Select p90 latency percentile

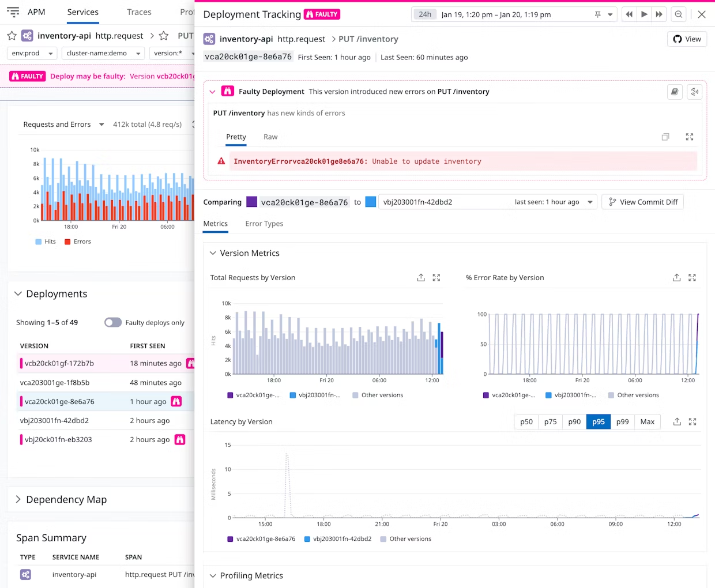(574, 422)
